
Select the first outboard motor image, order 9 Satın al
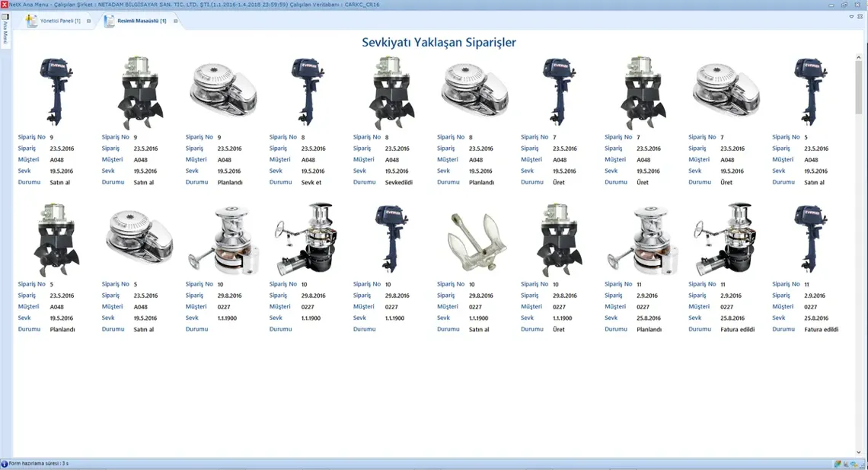pos(56,91)
